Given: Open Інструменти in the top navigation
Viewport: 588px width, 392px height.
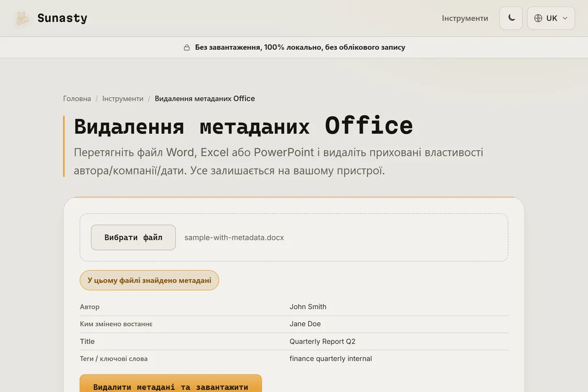Looking at the screenshot, I should [465, 18].
